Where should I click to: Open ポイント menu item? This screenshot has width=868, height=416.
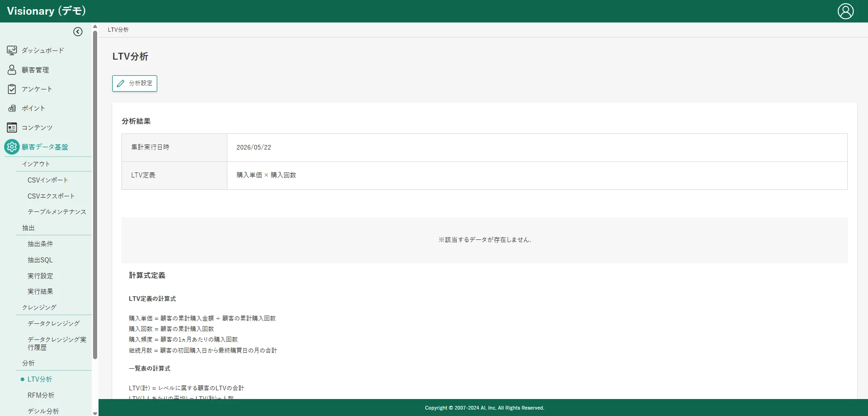pyautogui.click(x=33, y=108)
